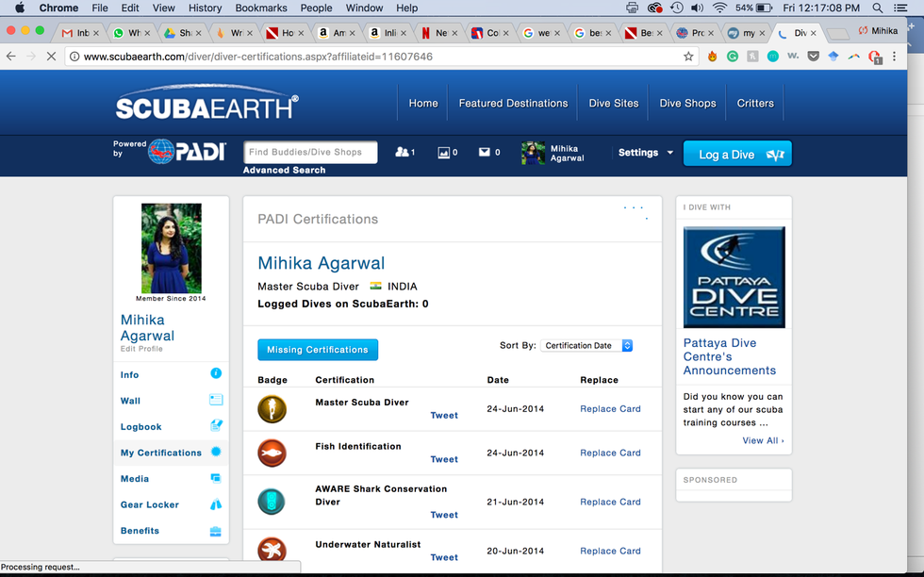Open the Bookmarks menu in the menu bar

261,8
